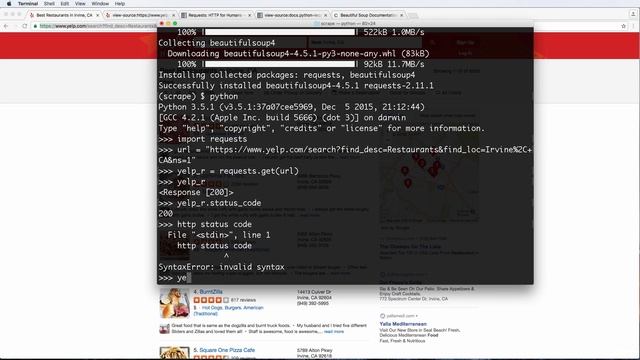Close the terminal window with red button
Image resolution: width=640 pixels, height=360 pixels.
click(162, 24)
